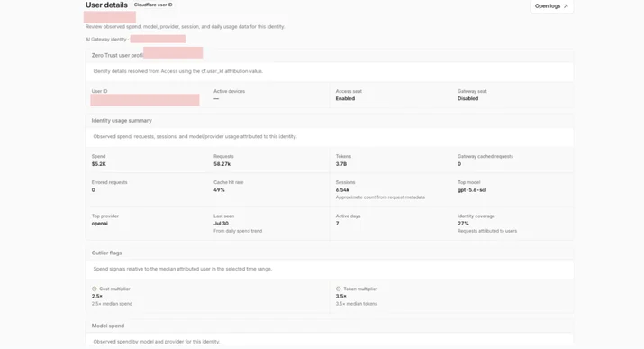Select the Identity coverage value 27%
The image size is (644, 349).
pyautogui.click(x=463, y=224)
